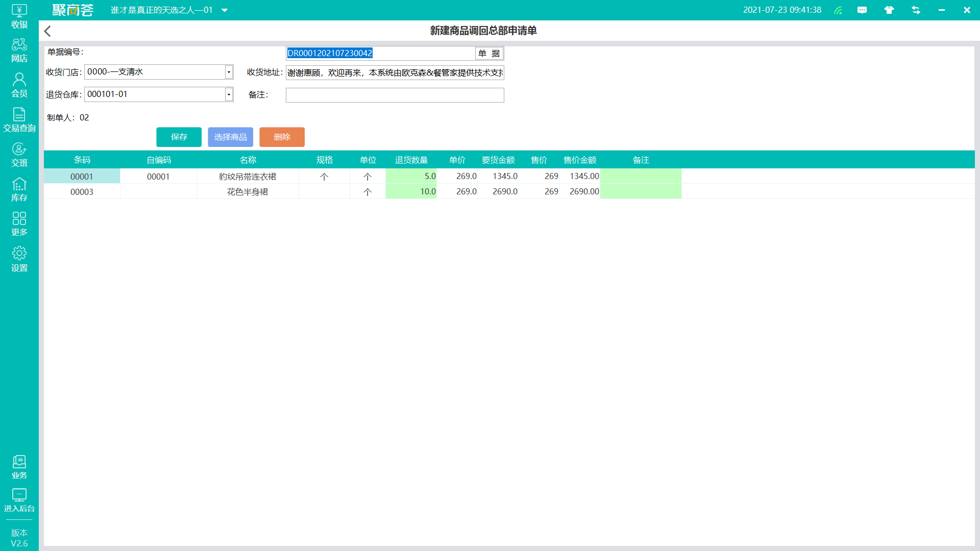This screenshot has width=980, height=551.
Task: Open the 网店 online store section
Action: tap(19, 51)
